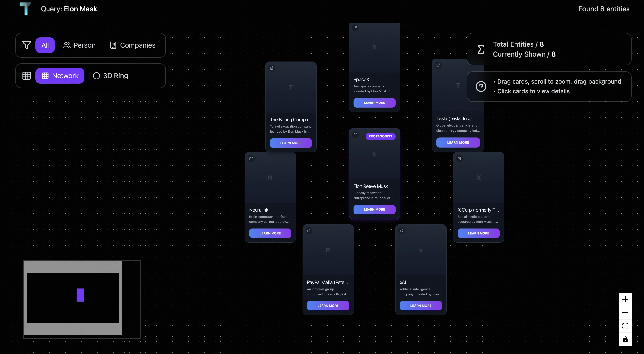
Task: Click the question mark help icon
Action: pyautogui.click(x=481, y=87)
